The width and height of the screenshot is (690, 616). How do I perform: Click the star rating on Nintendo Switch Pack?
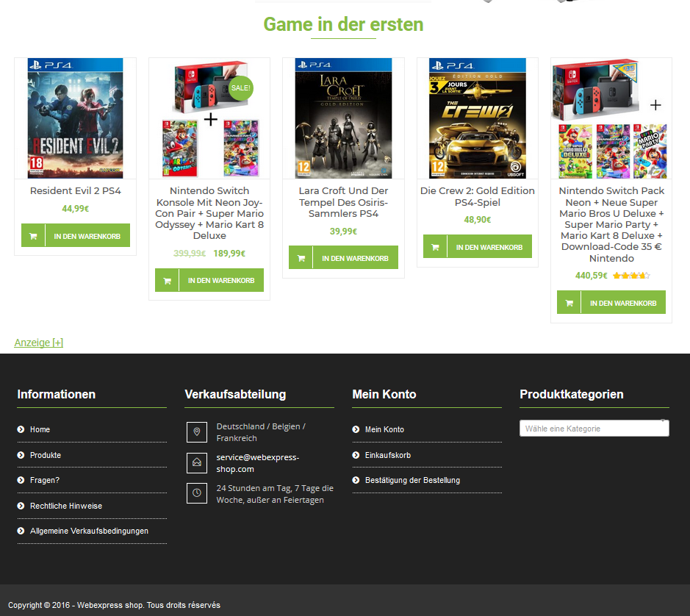(631, 276)
